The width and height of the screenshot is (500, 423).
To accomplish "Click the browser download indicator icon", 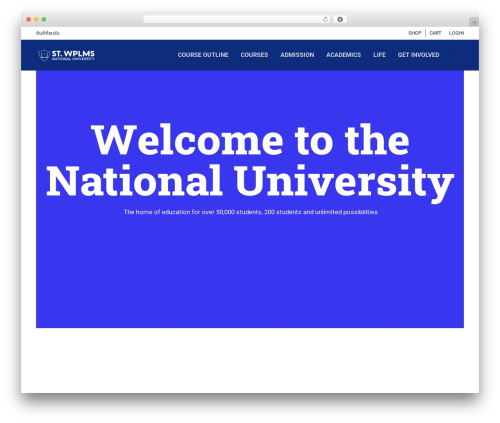I will click(340, 20).
